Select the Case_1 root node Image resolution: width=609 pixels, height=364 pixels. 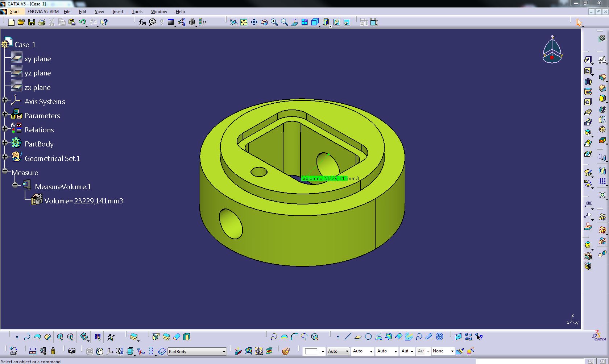click(25, 45)
